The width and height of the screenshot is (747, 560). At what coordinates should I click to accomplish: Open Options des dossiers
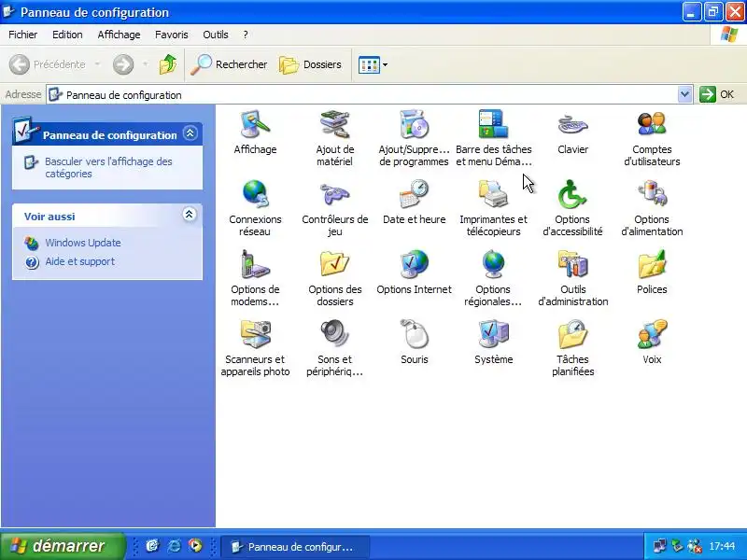334,278
